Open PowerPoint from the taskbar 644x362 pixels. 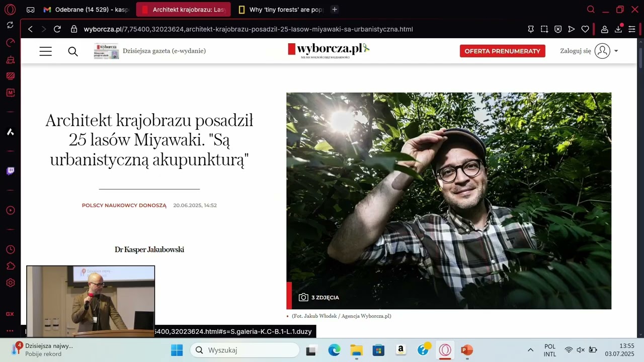467,350
